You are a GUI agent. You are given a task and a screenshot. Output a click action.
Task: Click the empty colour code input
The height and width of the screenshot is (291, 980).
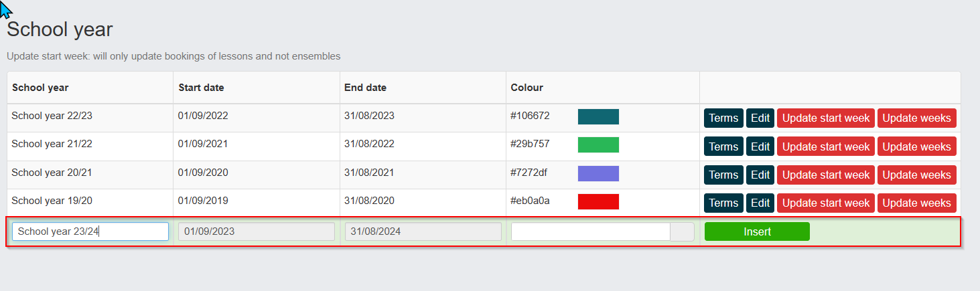pyautogui.click(x=591, y=231)
